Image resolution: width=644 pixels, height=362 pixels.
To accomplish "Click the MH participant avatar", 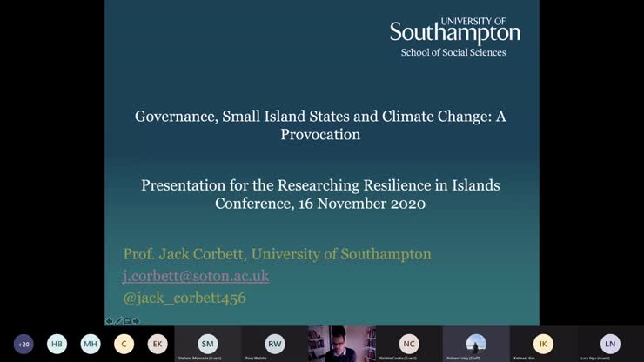I will coord(91,344).
